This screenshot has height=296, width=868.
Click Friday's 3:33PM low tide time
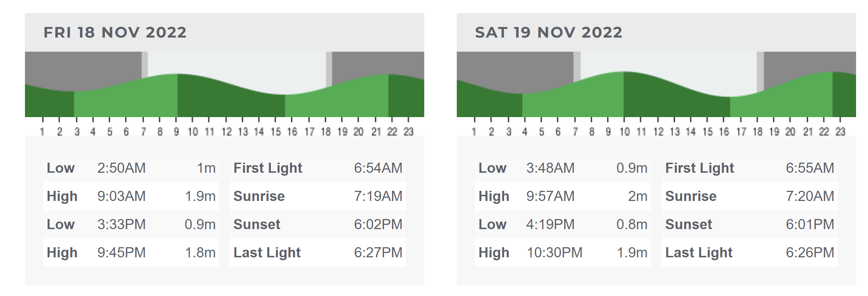tap(122, 224)
